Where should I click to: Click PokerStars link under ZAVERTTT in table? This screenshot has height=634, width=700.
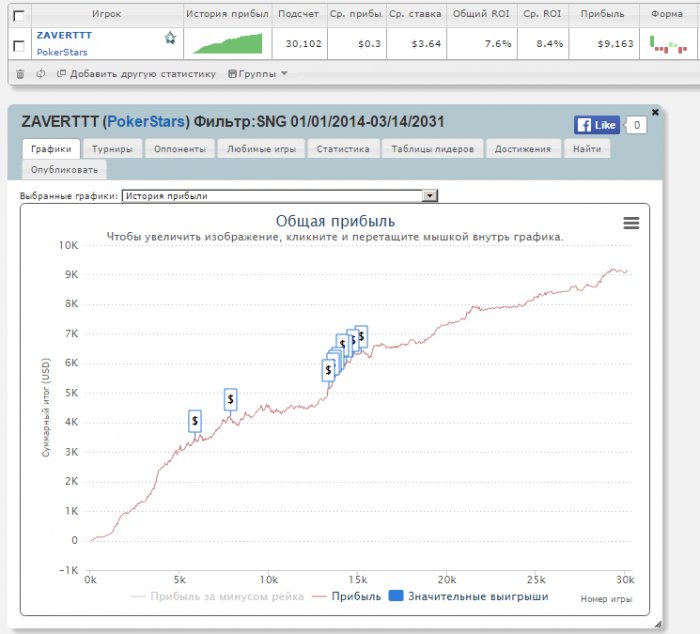62,52
